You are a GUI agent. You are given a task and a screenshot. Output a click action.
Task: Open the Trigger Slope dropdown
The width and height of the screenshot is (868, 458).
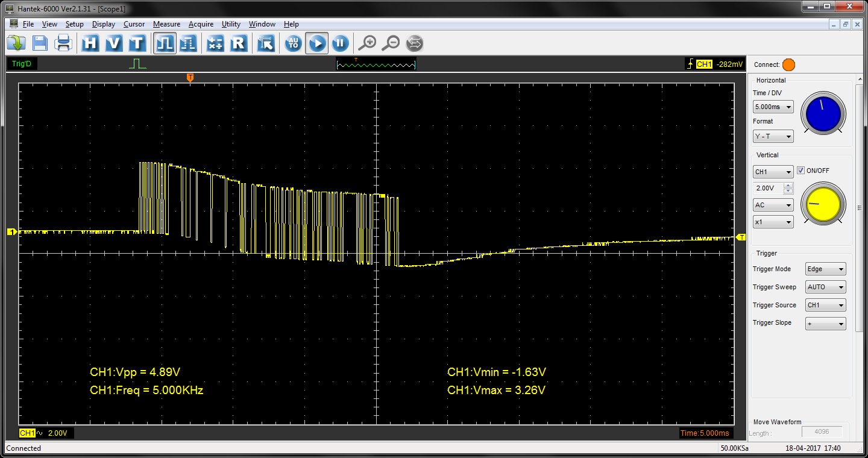pyautogui.click(x=825, y=324)
